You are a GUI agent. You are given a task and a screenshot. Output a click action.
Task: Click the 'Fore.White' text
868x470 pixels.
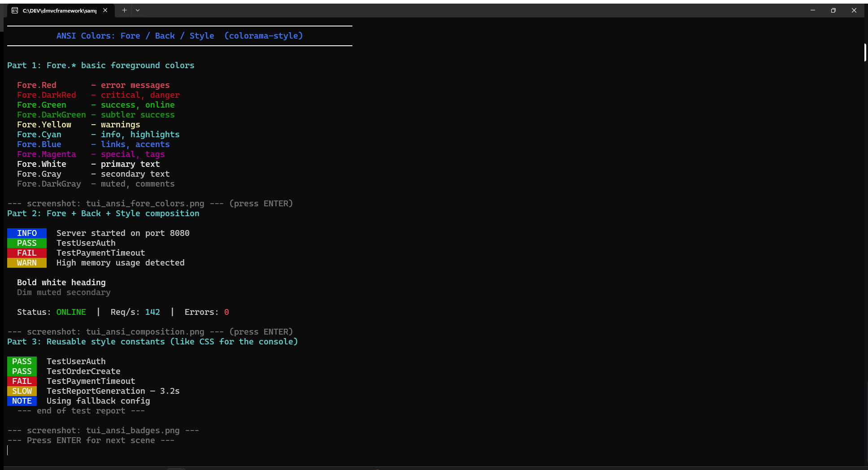pos(42,164)
